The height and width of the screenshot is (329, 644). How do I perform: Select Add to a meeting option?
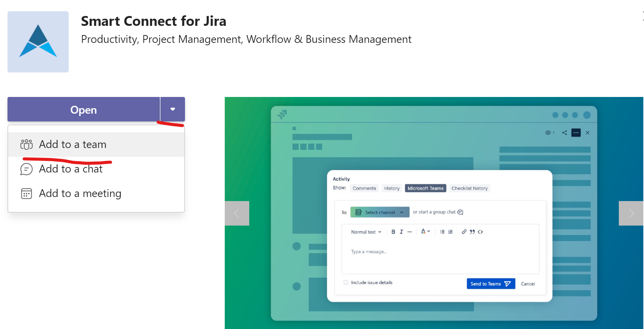click(80, 194)
